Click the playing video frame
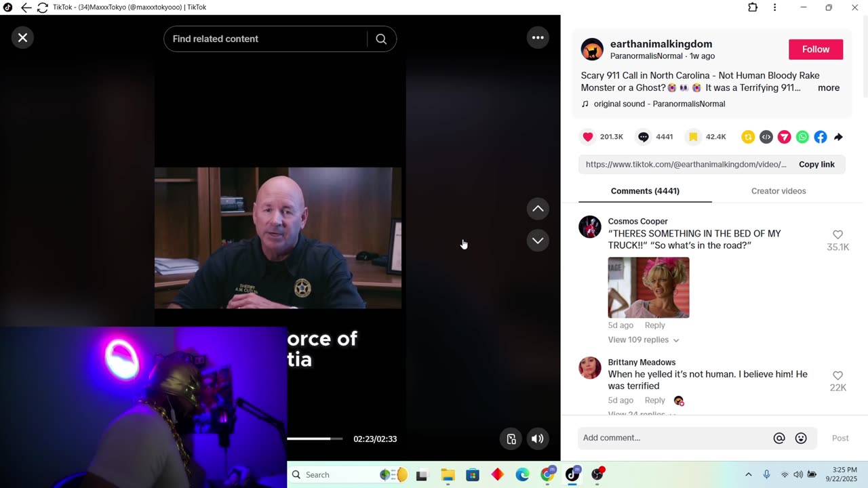 coord(278,238)
